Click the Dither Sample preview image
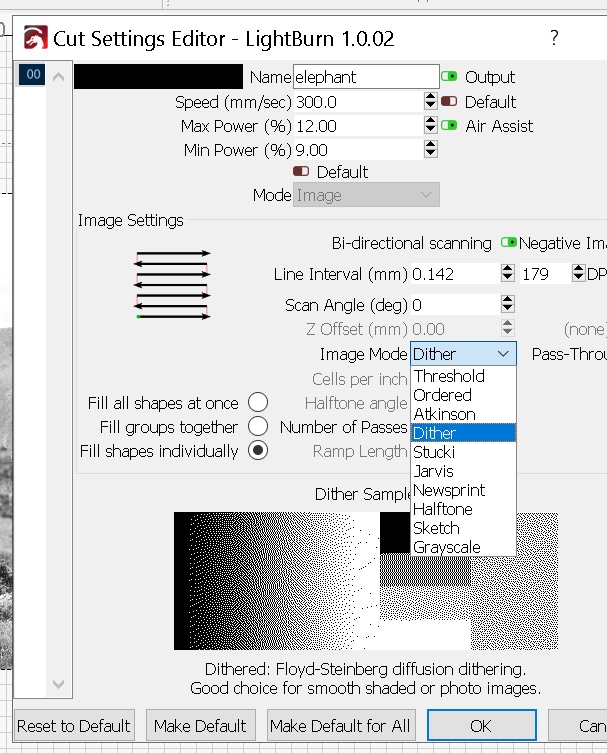Screen dimensions: 607x753 [x=366, y=581]
